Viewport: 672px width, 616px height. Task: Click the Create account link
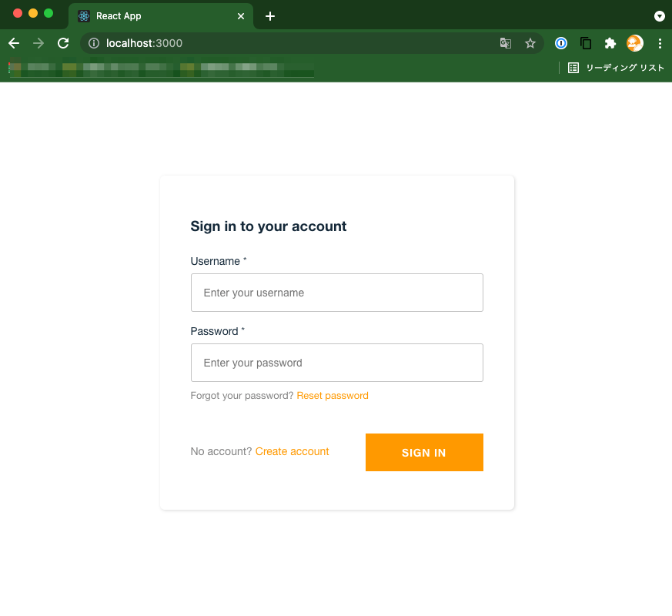[x=292, y=451]
